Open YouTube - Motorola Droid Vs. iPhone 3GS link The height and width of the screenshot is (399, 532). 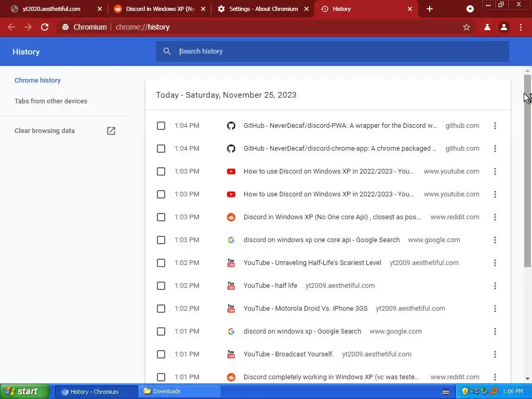(305, 309)
